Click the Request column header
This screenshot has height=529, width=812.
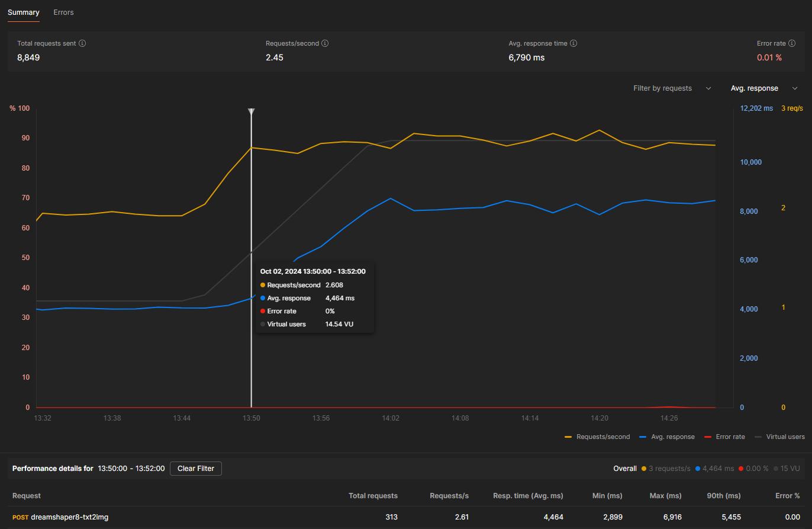[27, 496]
